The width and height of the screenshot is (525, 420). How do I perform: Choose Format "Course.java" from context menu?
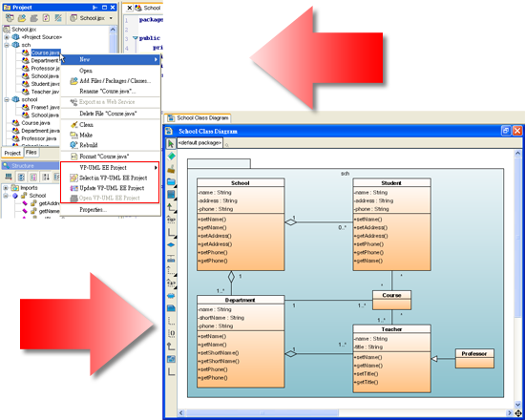pyautogui.click(x=110, y=157)
